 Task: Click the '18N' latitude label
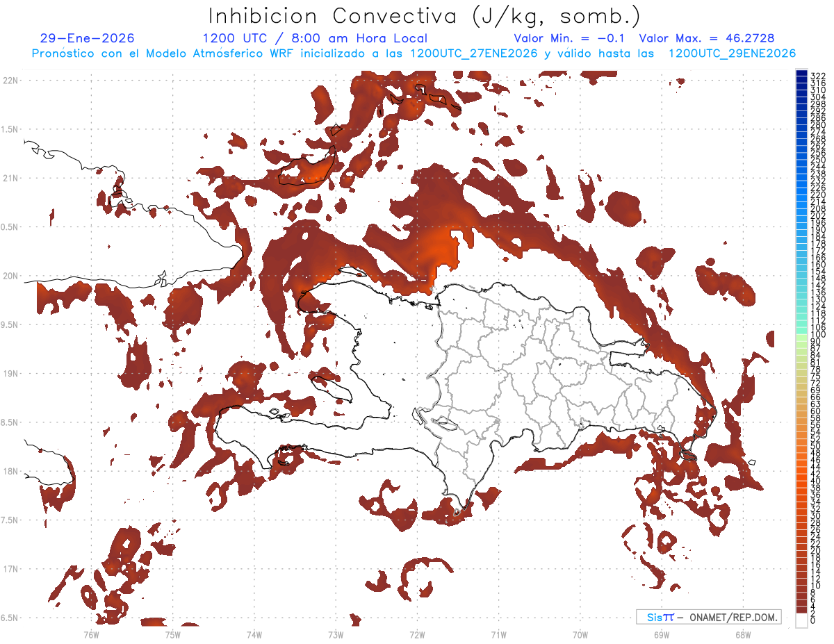pyautogui.click(x=11, y=472)
